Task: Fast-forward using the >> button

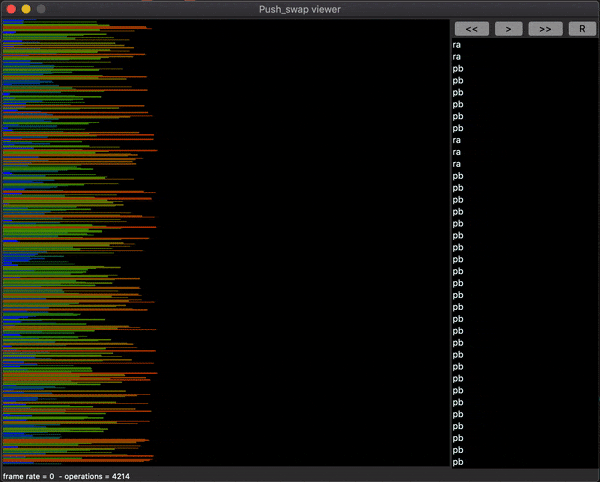Action: pos(545,29)
